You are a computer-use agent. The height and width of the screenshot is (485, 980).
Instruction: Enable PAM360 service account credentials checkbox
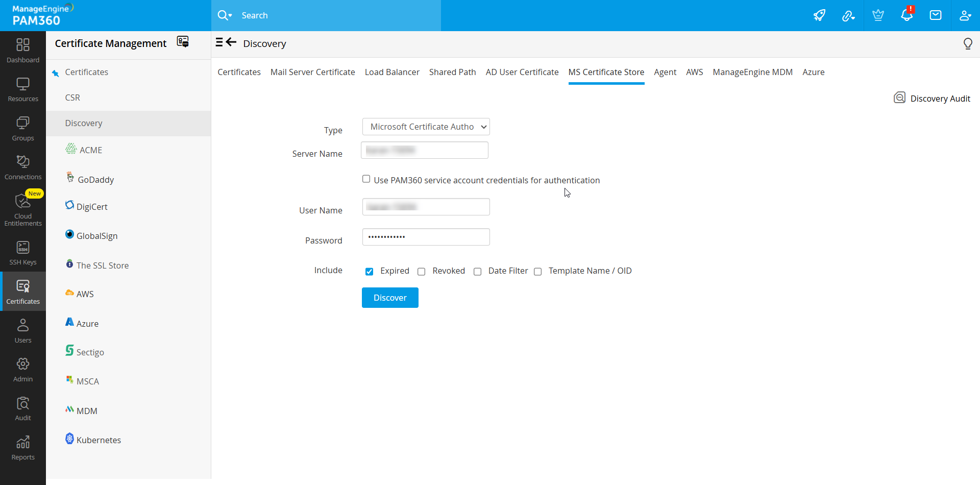point(366,179)
